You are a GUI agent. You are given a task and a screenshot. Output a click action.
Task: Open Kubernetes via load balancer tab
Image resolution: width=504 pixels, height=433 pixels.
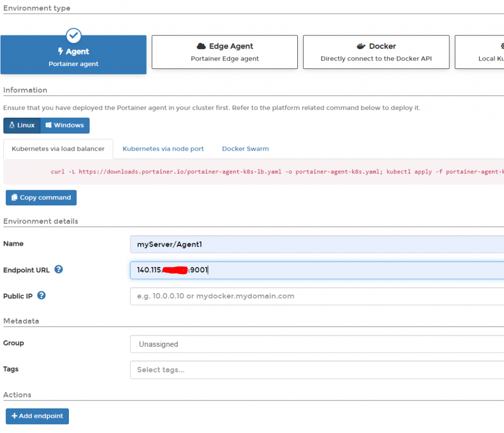(58, 149)
